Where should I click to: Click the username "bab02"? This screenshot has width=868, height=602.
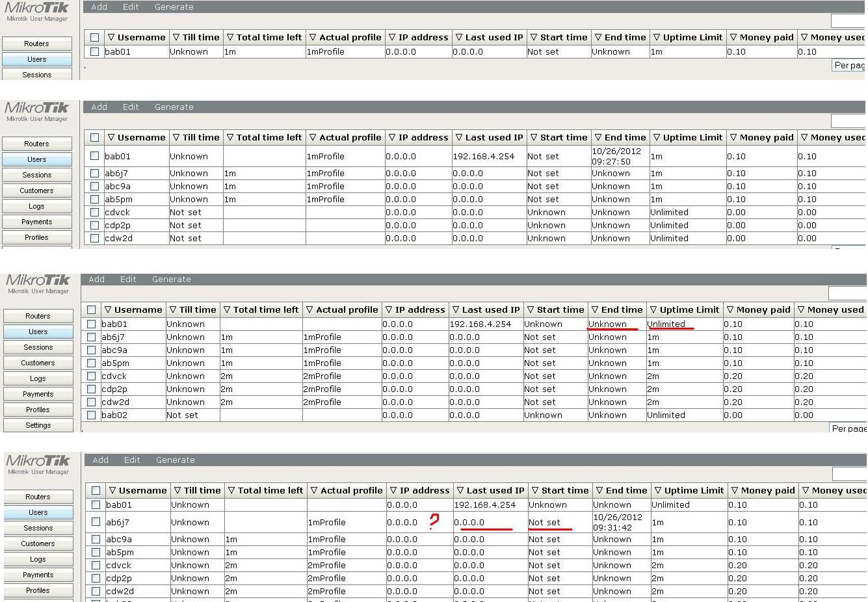(114, 415)
